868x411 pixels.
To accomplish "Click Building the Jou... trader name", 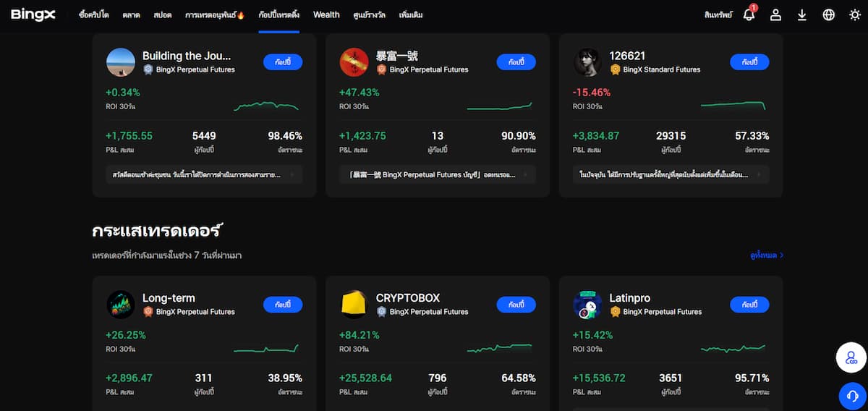I will point(187,56).
